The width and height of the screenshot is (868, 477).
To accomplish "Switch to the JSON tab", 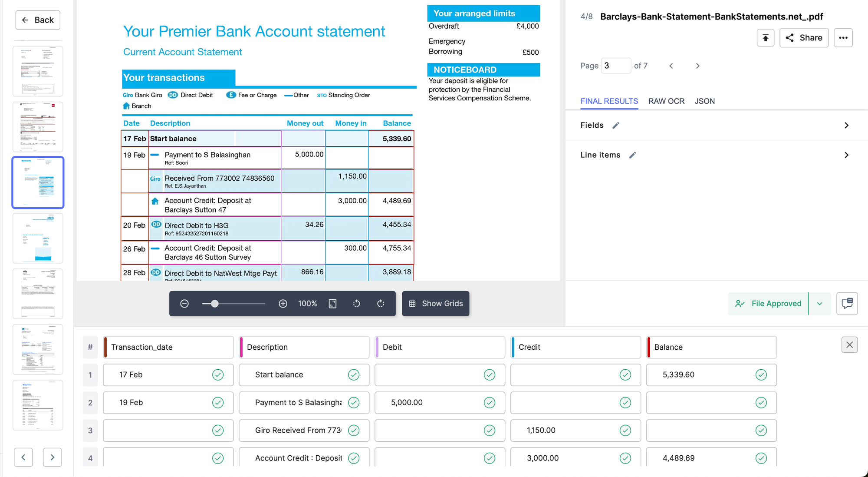I will [x=704, y=101].
